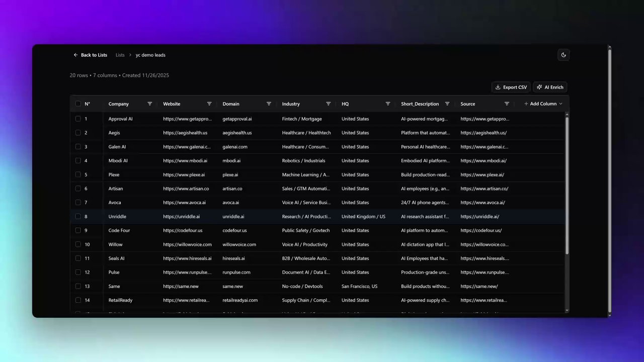Click domain cell hireseals.ai
Screen dimensions: 644x362
(234, 258)
